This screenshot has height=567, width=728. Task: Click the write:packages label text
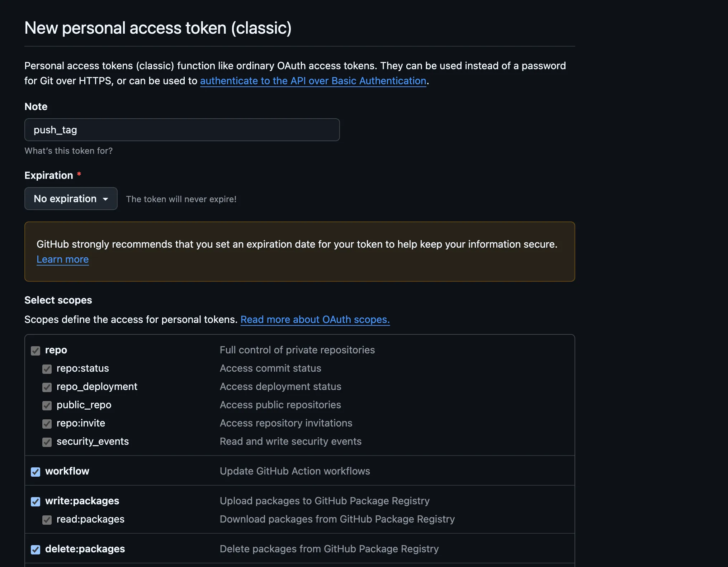[82, 501]
